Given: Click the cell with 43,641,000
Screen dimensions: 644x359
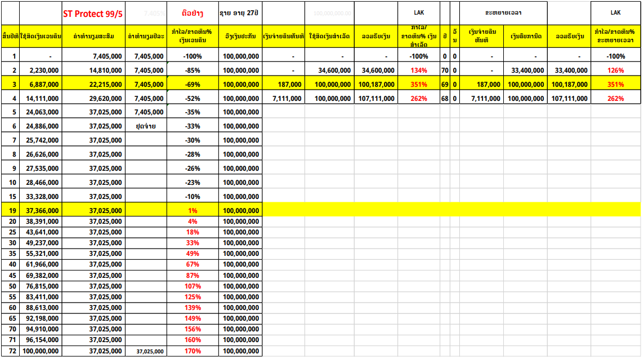Looking at the screenshot, I should [41, 232].
